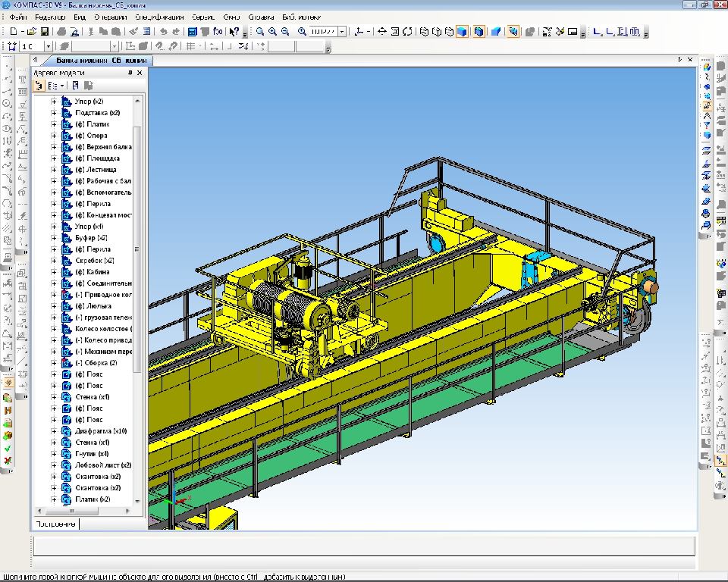Click the Save document icon
Viewport: 728px width, 582px height.
[x=45, y=32]
